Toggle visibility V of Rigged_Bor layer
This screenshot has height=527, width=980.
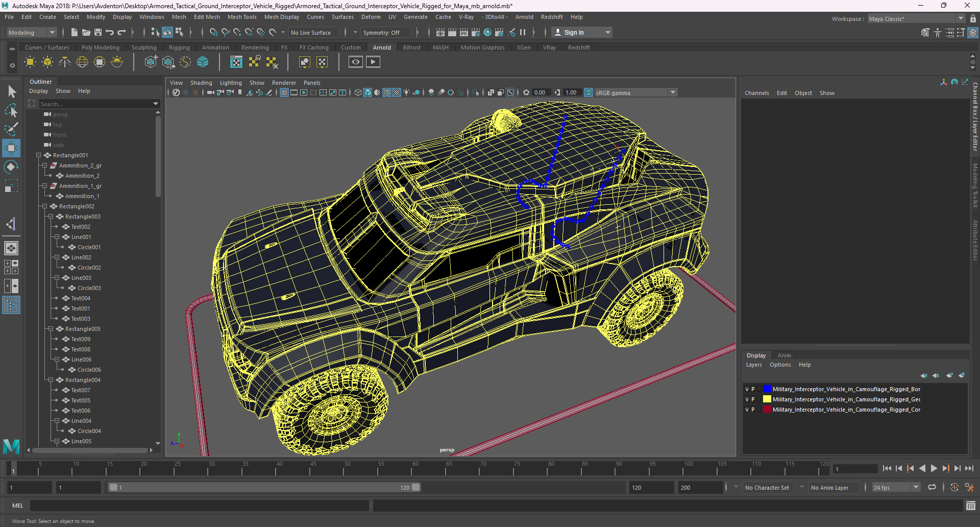[x=747, y=389]
